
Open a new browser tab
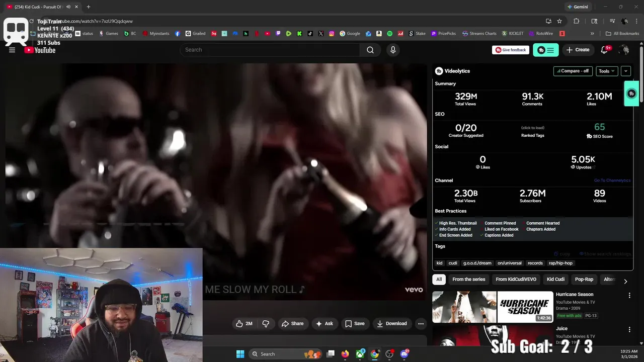[89, 7]
